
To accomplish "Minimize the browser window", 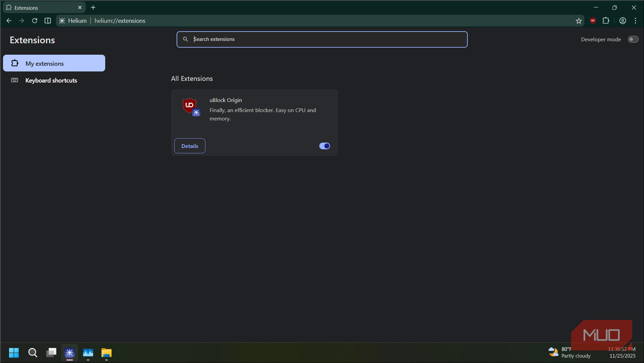I will pos(596,7).
